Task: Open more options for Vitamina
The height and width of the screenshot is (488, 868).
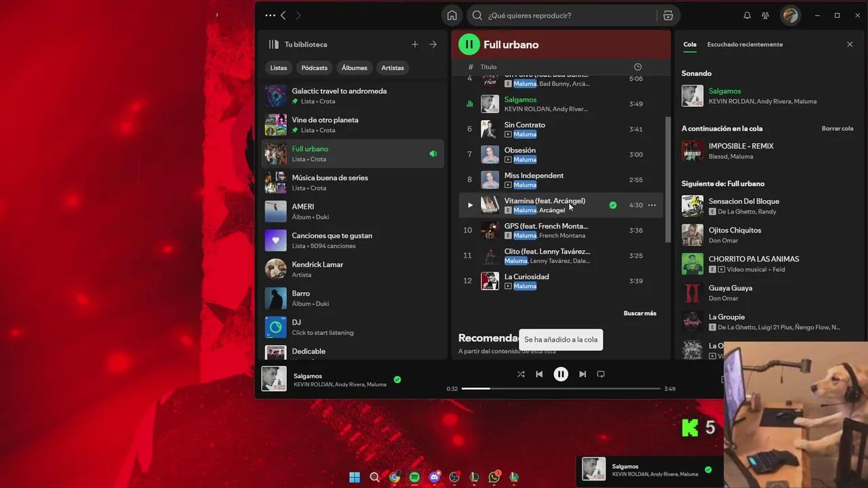Action: point(652,205)
